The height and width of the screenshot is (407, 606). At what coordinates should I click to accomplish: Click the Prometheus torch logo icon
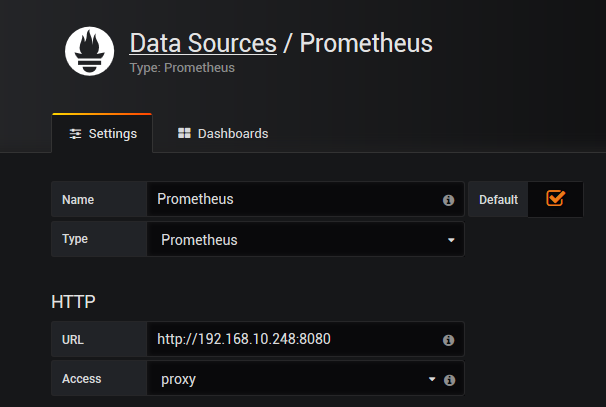pos(90,51)
